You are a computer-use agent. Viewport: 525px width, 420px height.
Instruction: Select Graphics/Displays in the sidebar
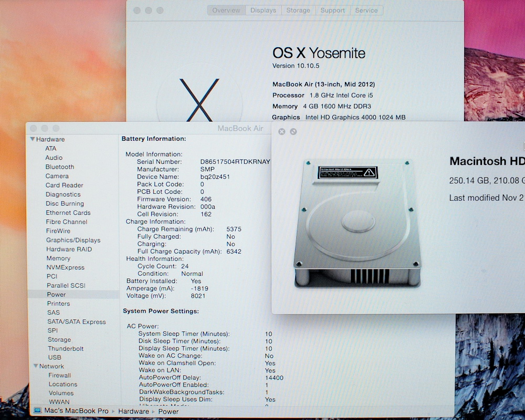coord(73,240)
